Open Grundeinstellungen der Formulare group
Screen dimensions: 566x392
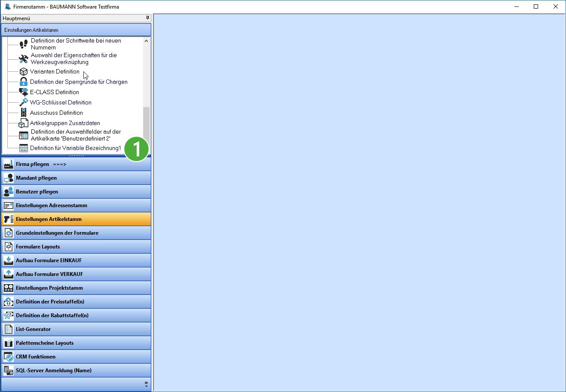[76, 233]
